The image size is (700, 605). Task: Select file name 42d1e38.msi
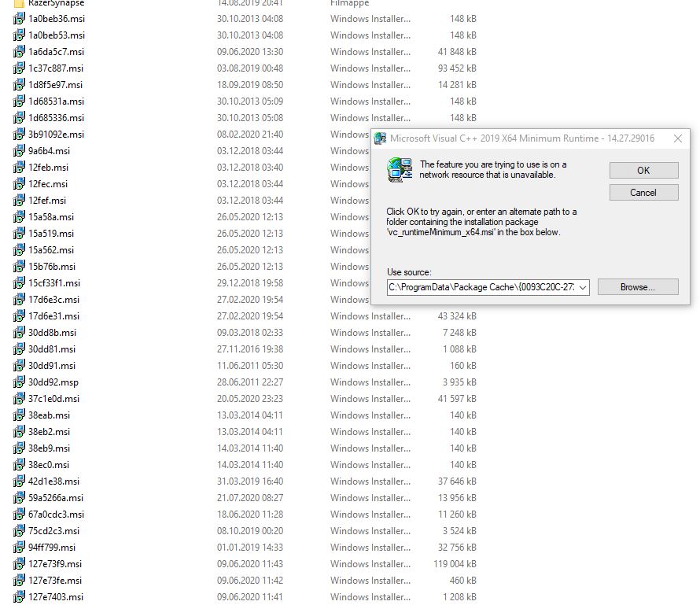53,481
